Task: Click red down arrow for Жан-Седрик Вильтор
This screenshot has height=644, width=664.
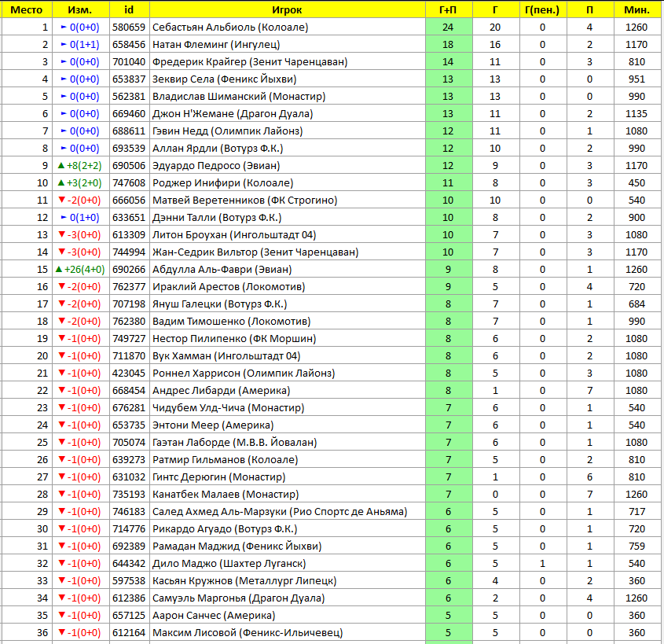Action: [x=62, y=252]
